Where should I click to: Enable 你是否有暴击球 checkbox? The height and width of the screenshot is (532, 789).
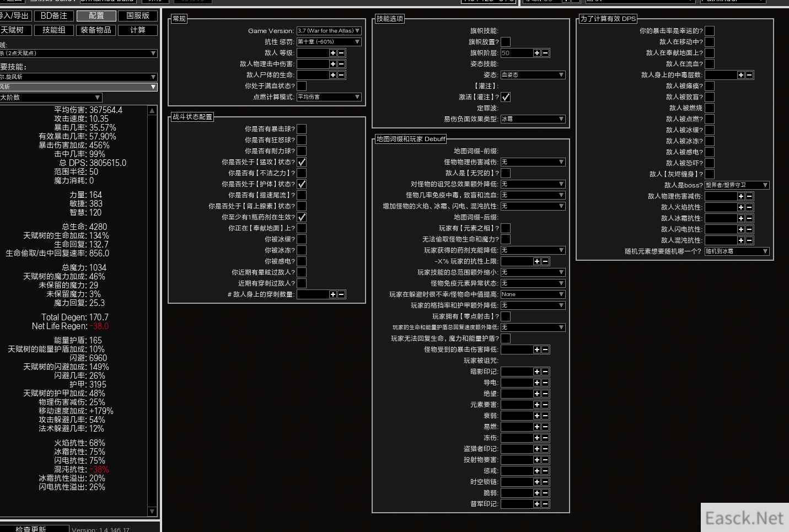coord(302,129)
